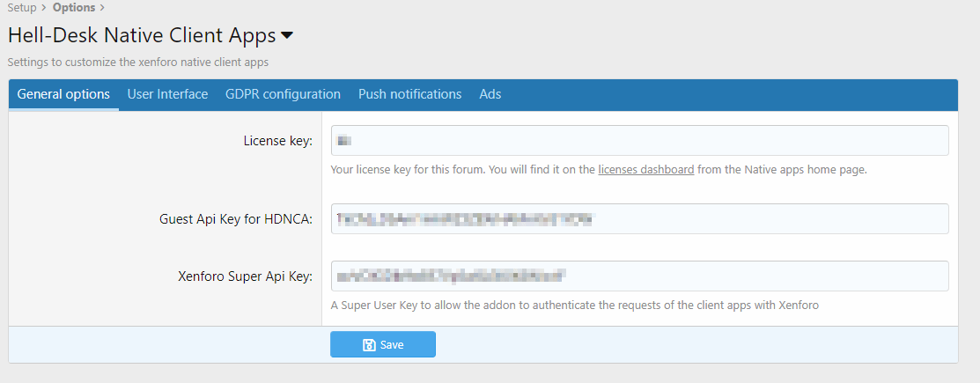The height and width of the screenshot is (383, 980).
Task: Open the Ads tab
Action: pos(490,94)
